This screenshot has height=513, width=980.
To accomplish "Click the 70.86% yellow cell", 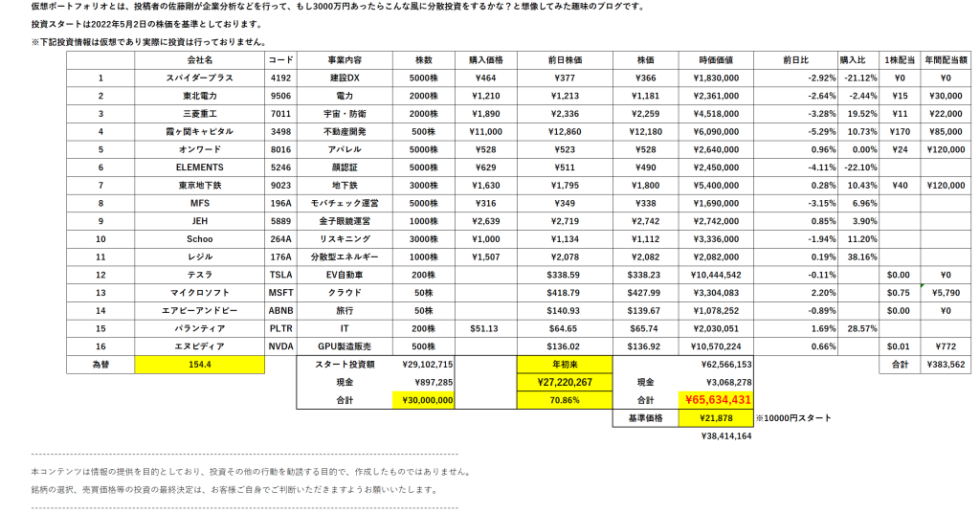I will point(565,400).
